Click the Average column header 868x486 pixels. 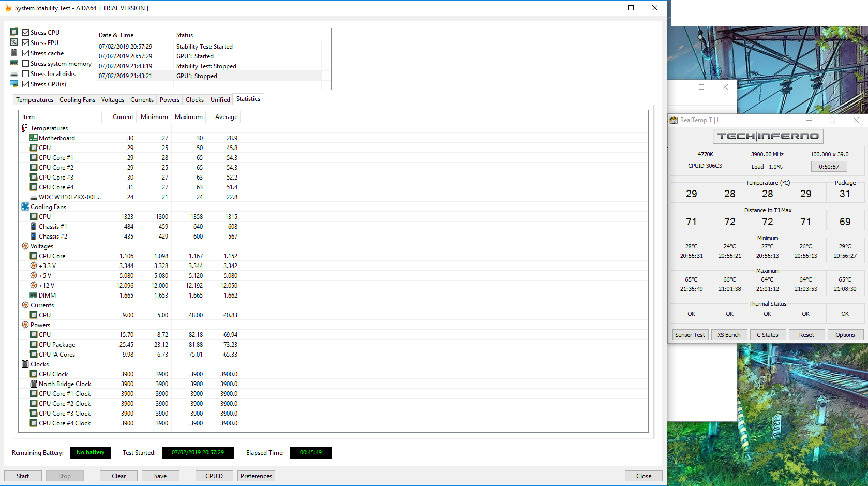click(223, 117)
